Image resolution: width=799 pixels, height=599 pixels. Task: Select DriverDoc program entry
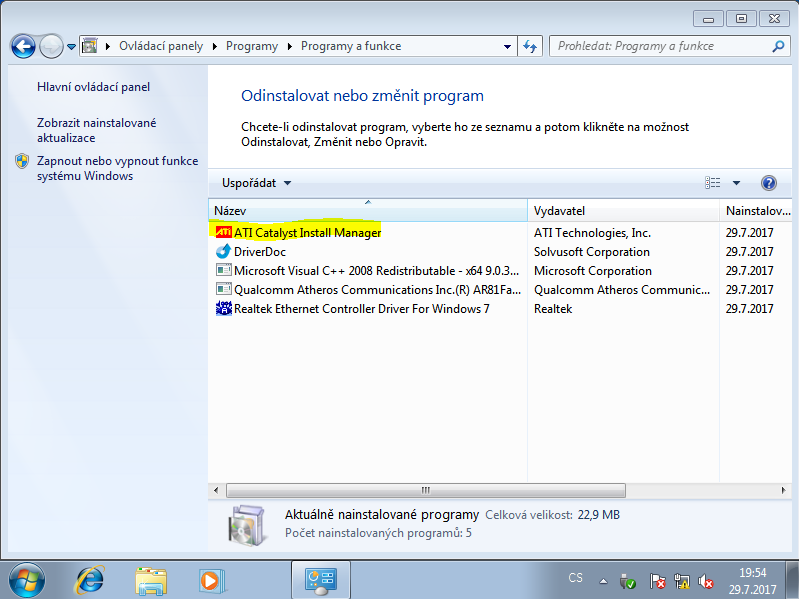(500, 252)
